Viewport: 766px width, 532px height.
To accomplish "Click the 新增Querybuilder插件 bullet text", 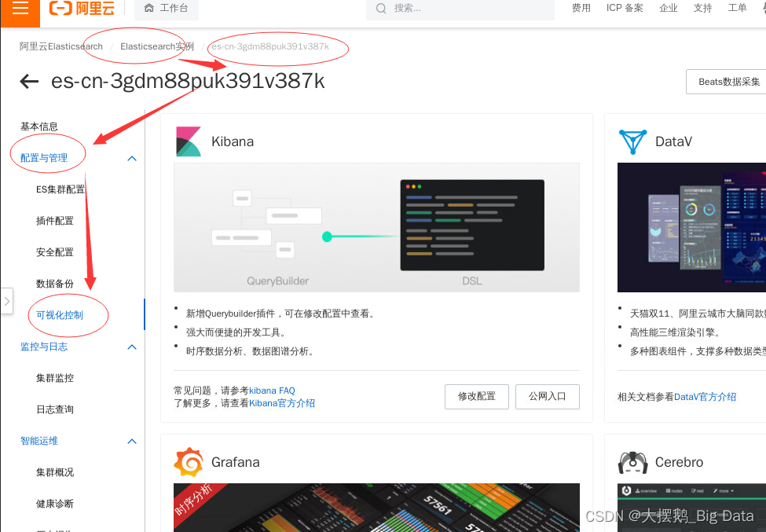I will tap(281, 314).
